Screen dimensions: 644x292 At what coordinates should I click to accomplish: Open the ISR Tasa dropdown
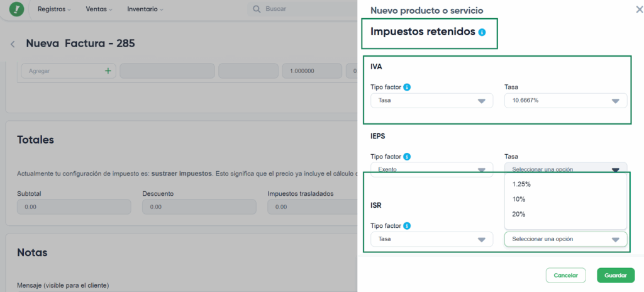[565, 239]
